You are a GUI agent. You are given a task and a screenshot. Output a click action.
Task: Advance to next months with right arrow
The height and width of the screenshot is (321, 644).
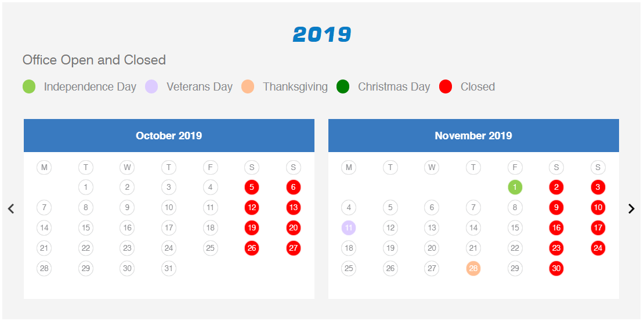[x=631, y=209]
